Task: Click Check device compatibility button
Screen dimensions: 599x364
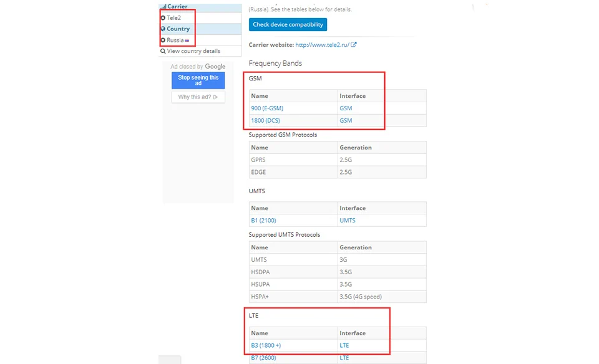Action: (x=288, y=24)
